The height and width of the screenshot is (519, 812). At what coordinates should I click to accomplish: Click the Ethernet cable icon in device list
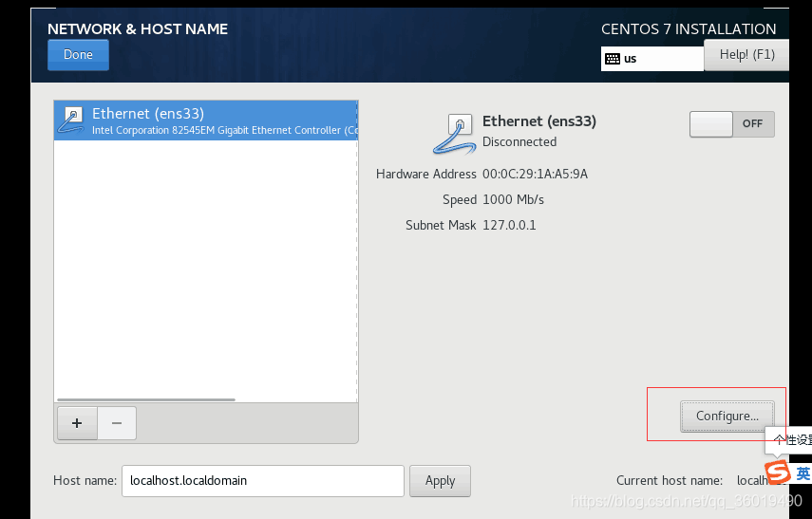pyautogui.click(x=71, y=120)
